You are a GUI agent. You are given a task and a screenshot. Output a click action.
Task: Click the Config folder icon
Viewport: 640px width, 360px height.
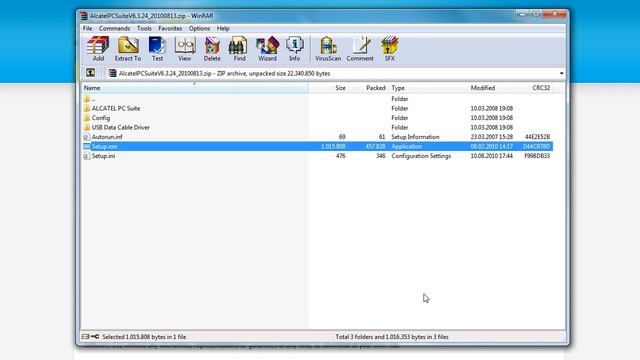[x=87, y=118]
